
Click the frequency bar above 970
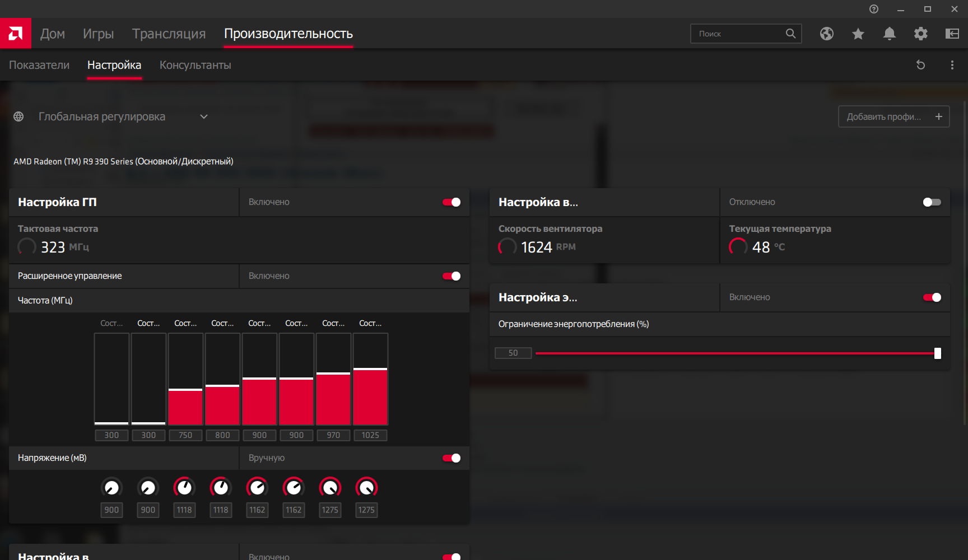tap(333, 379)
